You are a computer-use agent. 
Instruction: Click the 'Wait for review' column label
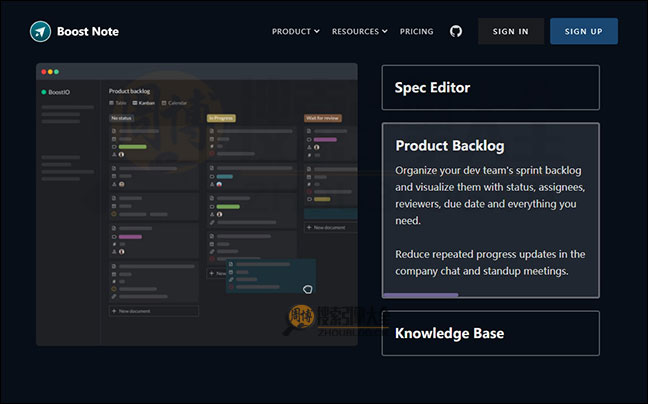coord(322,118)
